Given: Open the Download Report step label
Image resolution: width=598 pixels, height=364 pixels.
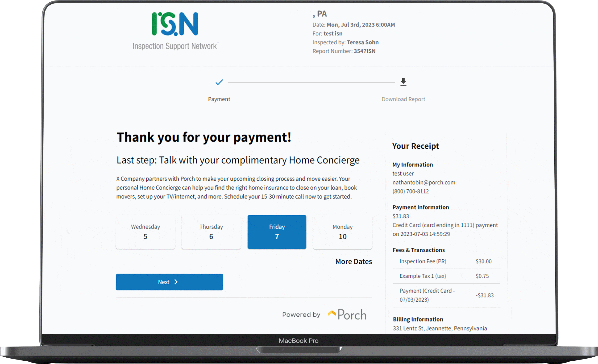Looking at the screenshot, I should pyautogui.click(x=403, y=99).
